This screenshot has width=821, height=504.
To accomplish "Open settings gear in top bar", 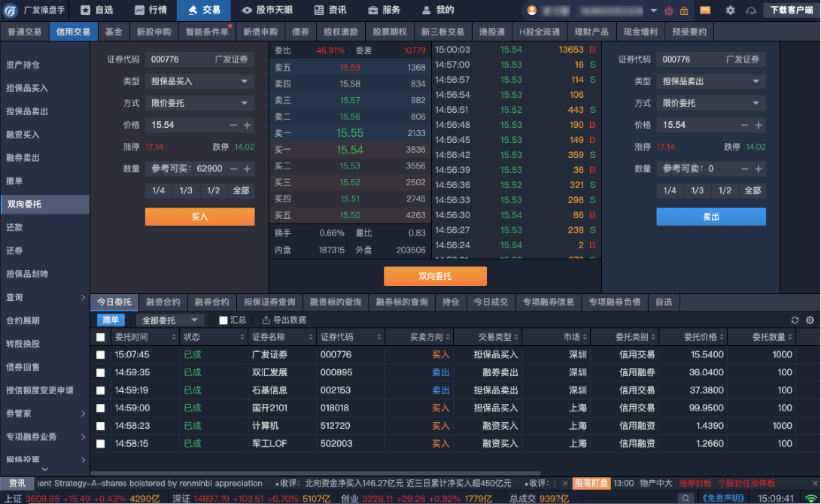I will click(730, 11).
